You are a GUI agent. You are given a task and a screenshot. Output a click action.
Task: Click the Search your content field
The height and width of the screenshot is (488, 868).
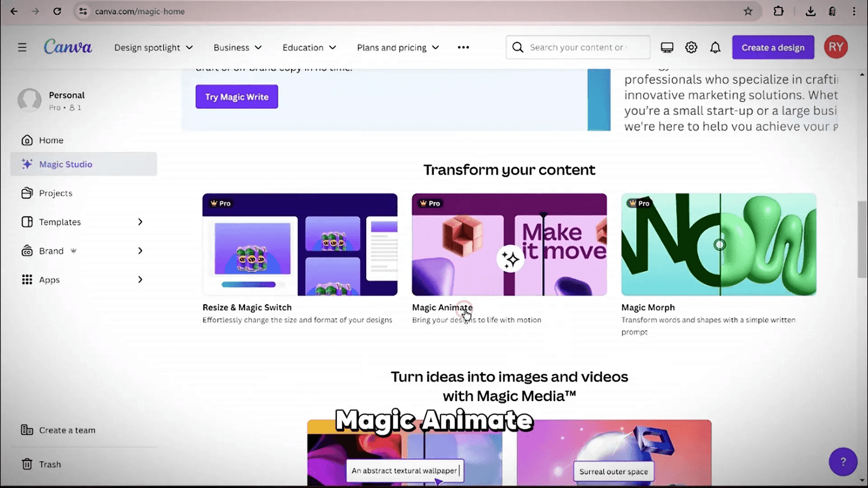point(578,47)
